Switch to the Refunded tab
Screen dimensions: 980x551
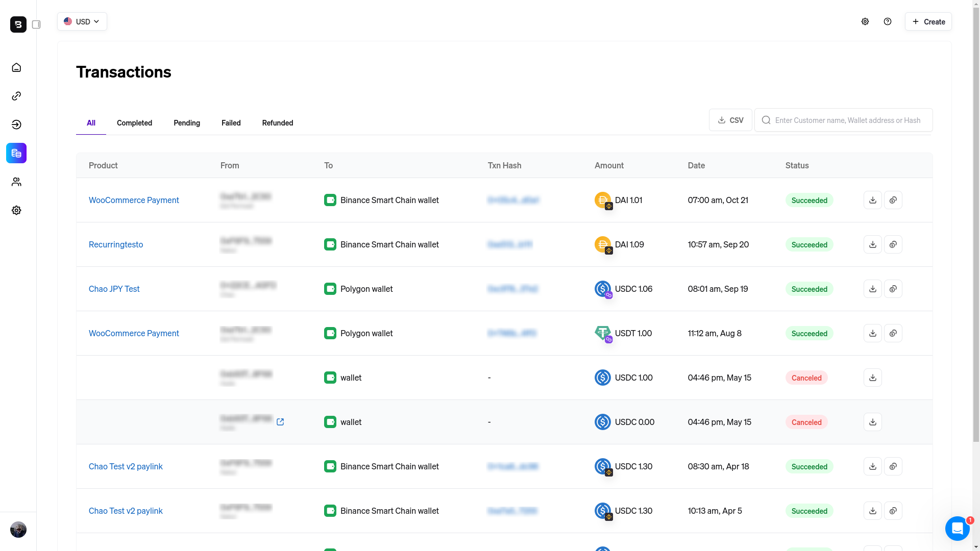(277, 123)
